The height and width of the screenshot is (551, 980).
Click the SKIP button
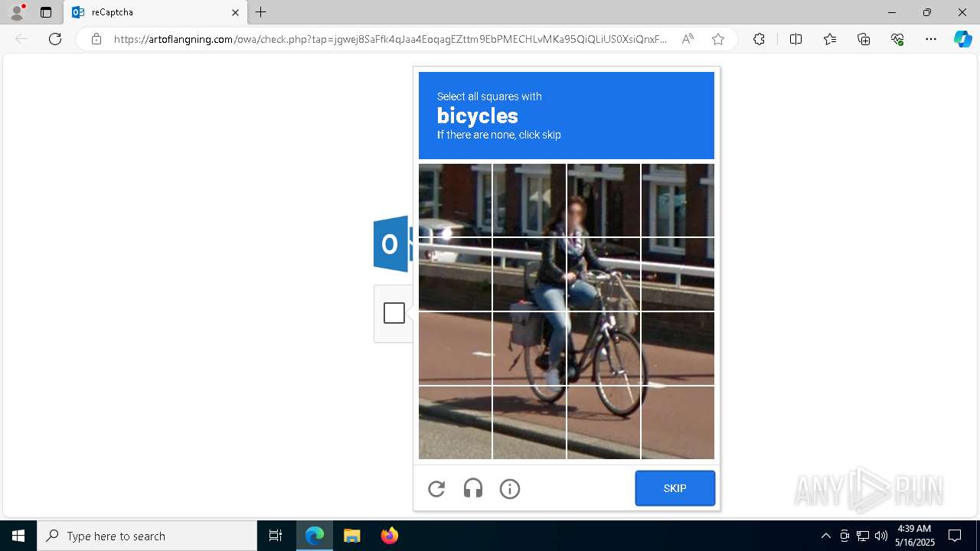[x=675, y=488]
